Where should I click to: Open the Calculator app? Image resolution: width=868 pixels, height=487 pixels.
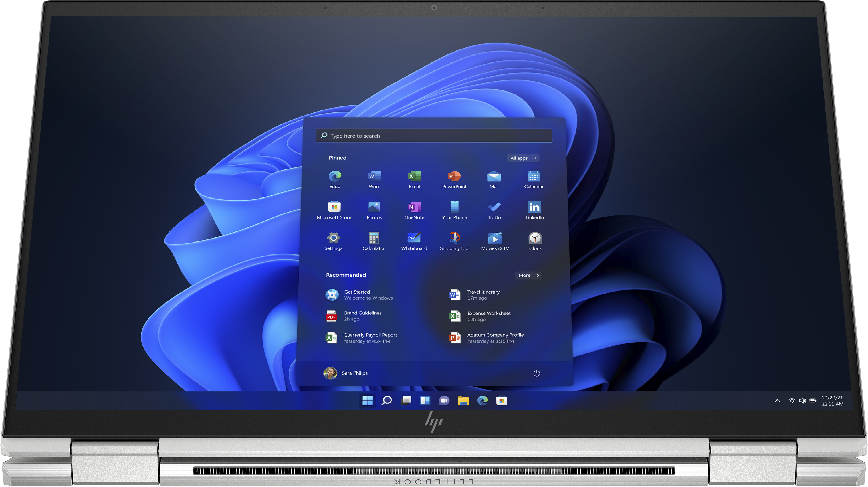(373, 241)
